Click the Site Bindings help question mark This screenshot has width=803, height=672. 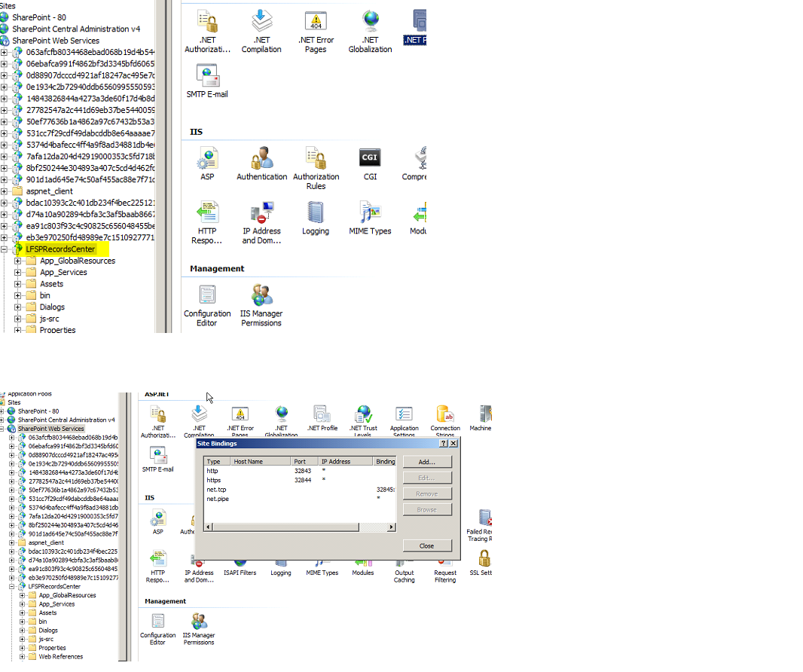(444, 444)
